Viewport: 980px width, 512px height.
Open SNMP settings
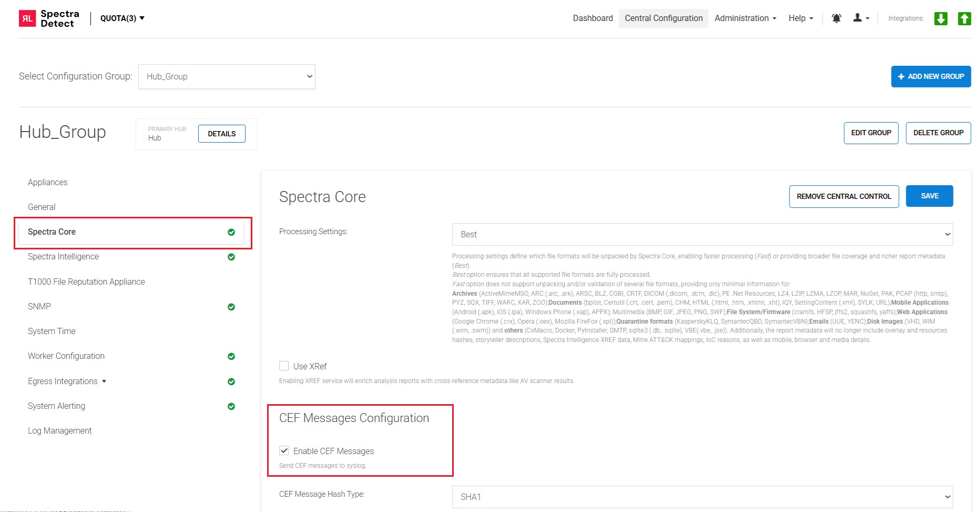39,306
